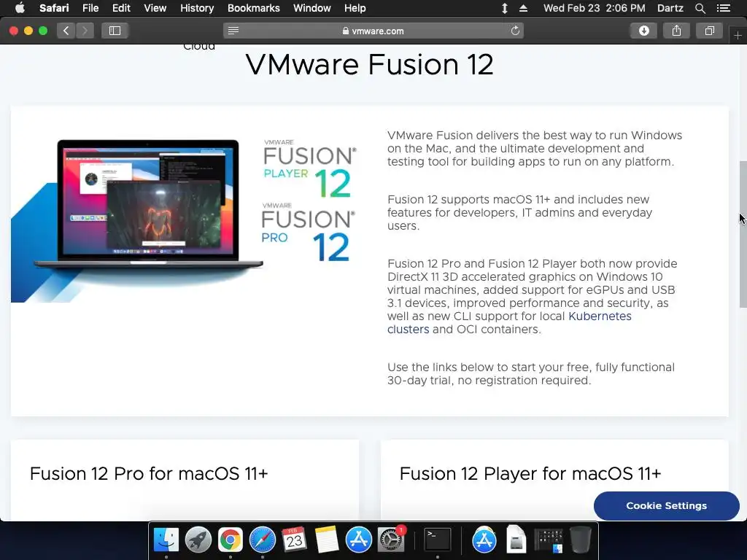Add a new tab with plus button
This screenshot has height=560, width=747.
pos(738,35)
